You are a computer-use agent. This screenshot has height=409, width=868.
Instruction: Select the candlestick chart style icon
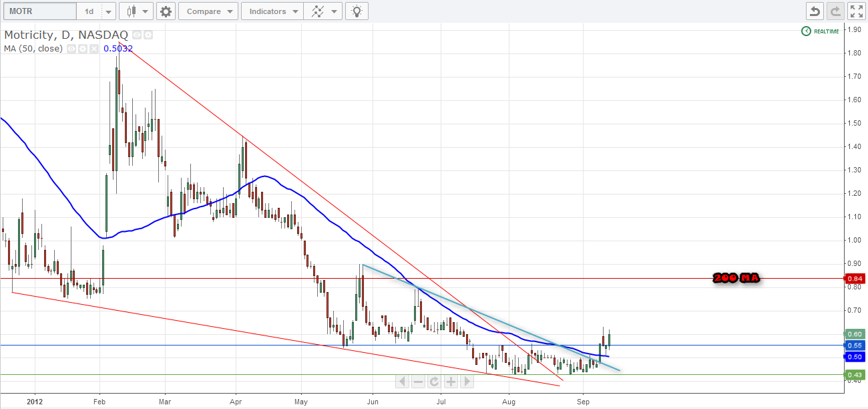click(130, 11)
